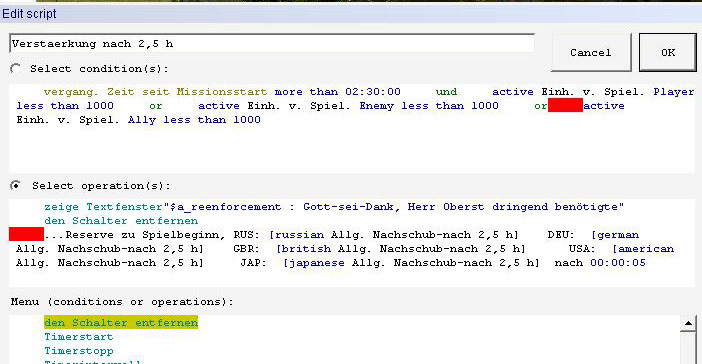Click '...Reserve zu Spielbeginn' operation text
Image resolution: width=702 pixels, height=364 pixels.
click(x=135, y=235)
